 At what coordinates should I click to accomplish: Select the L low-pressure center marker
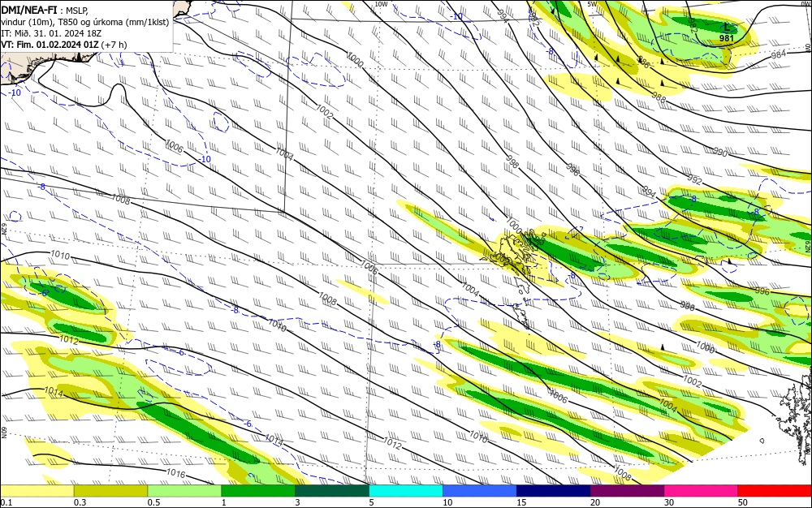(726, 28)
